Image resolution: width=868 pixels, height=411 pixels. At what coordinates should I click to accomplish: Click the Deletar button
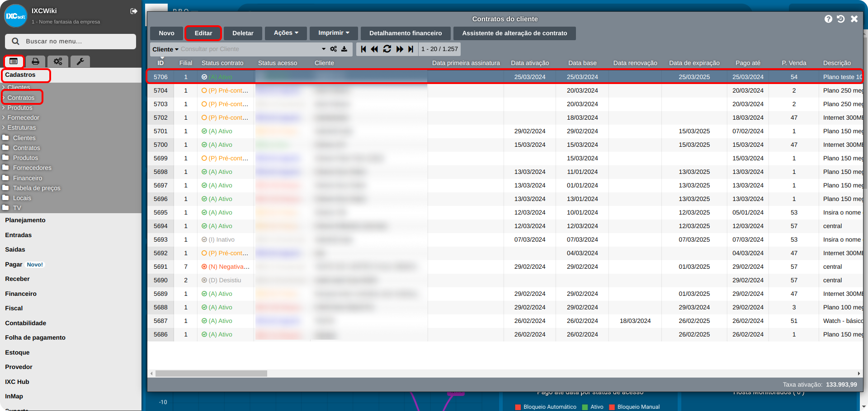pyautogui.click(x=243, y=33)
